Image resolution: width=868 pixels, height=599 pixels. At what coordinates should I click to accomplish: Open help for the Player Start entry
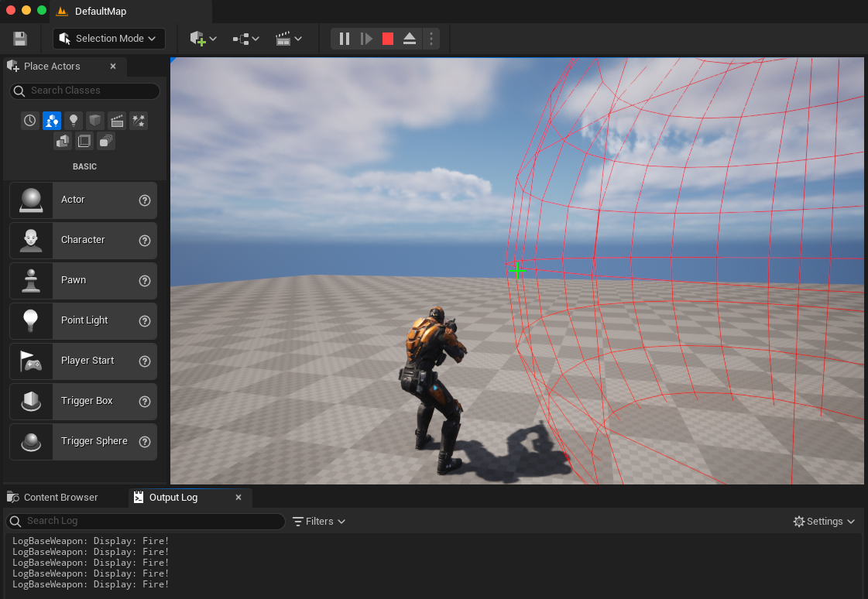click(145, 361)
